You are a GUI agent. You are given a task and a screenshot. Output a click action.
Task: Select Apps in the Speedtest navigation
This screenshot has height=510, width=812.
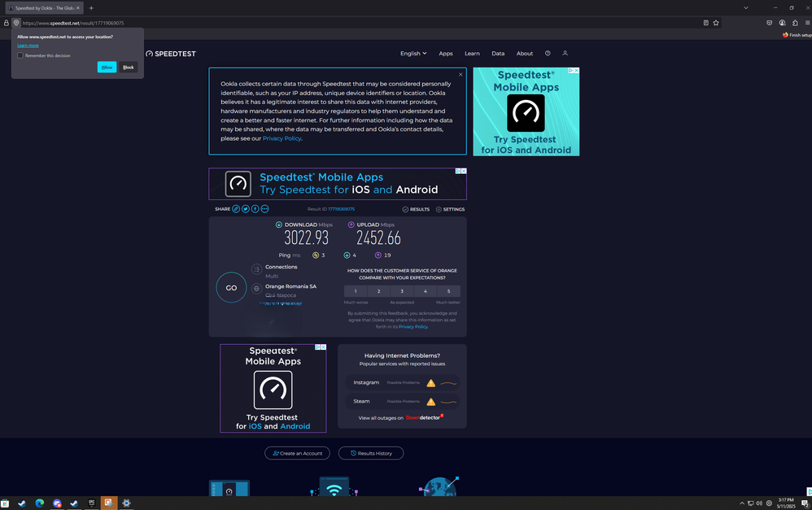445,53
